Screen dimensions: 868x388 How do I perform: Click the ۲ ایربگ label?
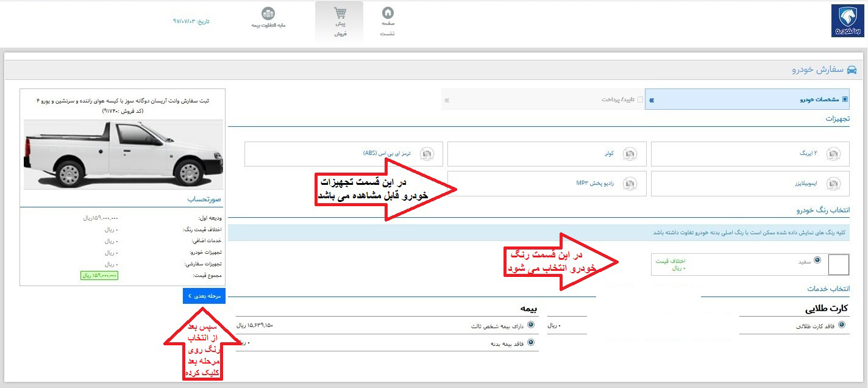point(807,154)
